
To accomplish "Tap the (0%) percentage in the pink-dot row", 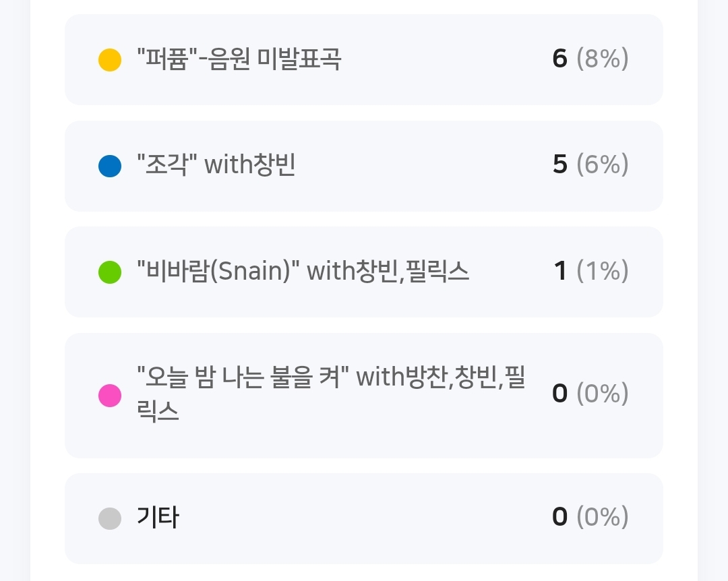I will click(603, 394).
